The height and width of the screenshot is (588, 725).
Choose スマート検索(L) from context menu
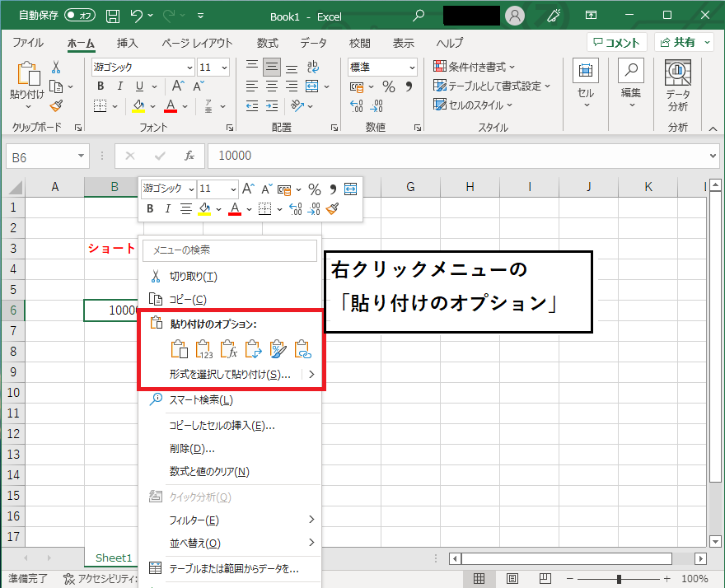[230, 400]
